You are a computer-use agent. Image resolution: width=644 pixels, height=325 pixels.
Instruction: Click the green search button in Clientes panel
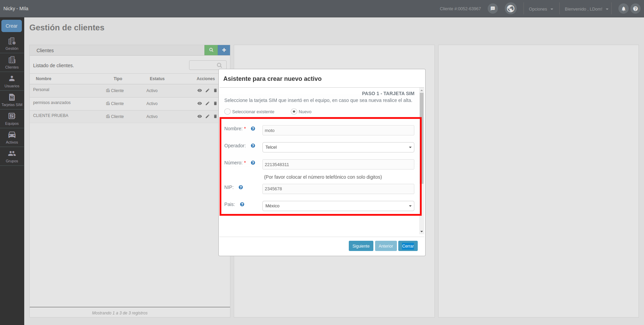coord(211,50)
